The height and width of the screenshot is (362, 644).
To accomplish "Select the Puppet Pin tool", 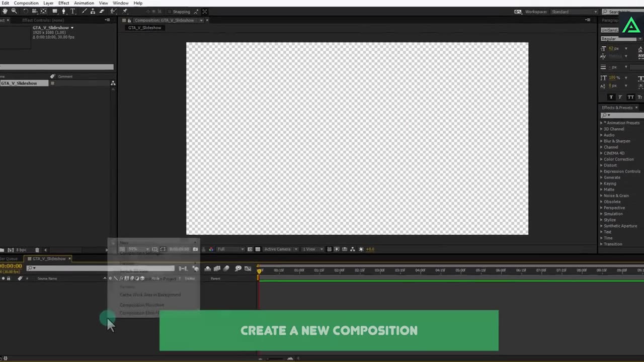I will (124, 11).
